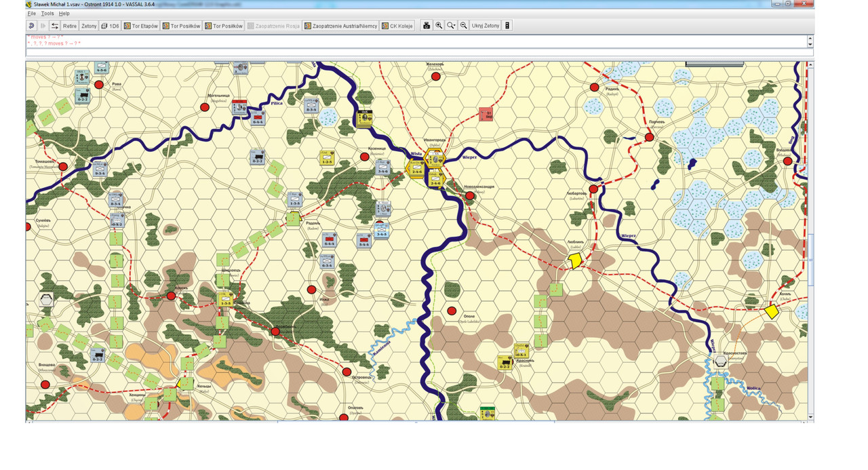Screen dimensions: 868x470
Task: Click the step forward through logfile icon
Action: pyautogui.click(x=43, y=26)
